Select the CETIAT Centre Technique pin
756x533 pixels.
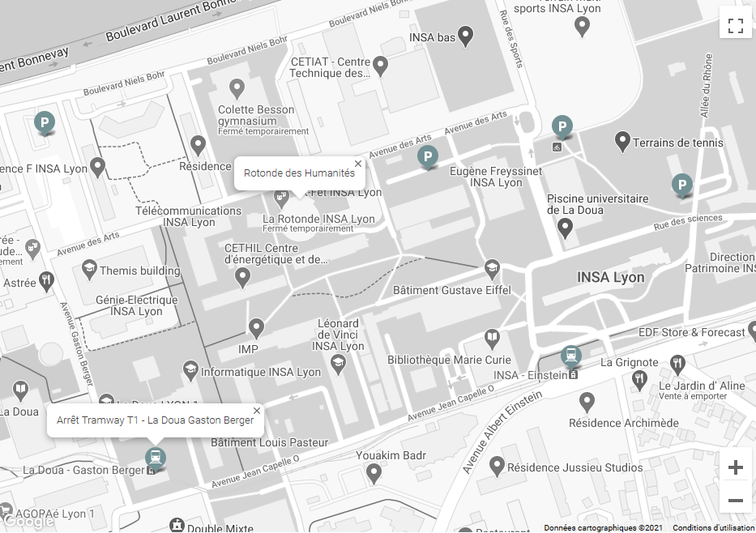click(x=380, y=66)
